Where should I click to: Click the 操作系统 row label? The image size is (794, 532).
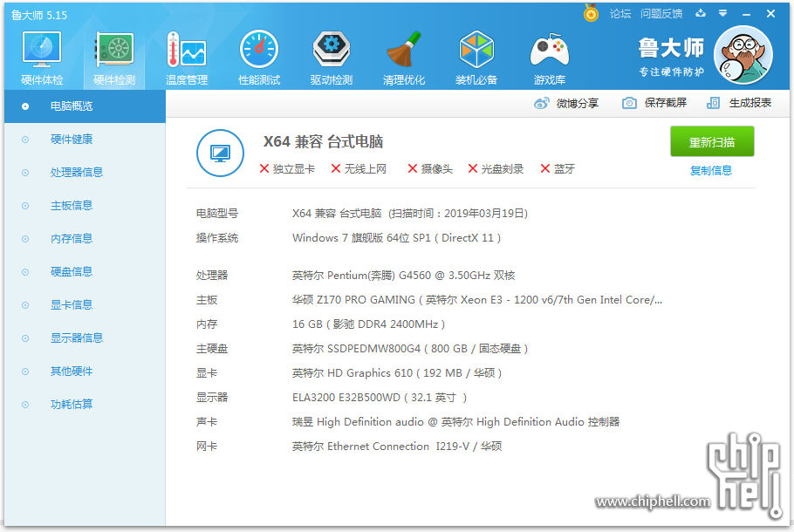point(217,238)
